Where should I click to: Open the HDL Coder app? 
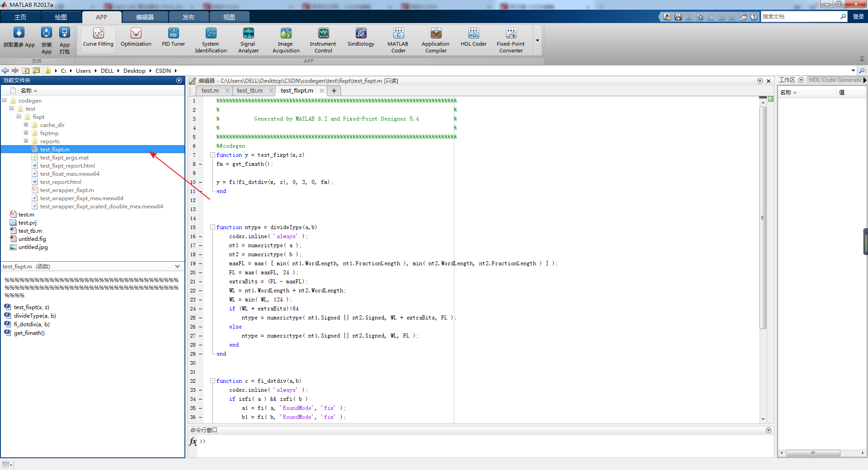[473, 38]
